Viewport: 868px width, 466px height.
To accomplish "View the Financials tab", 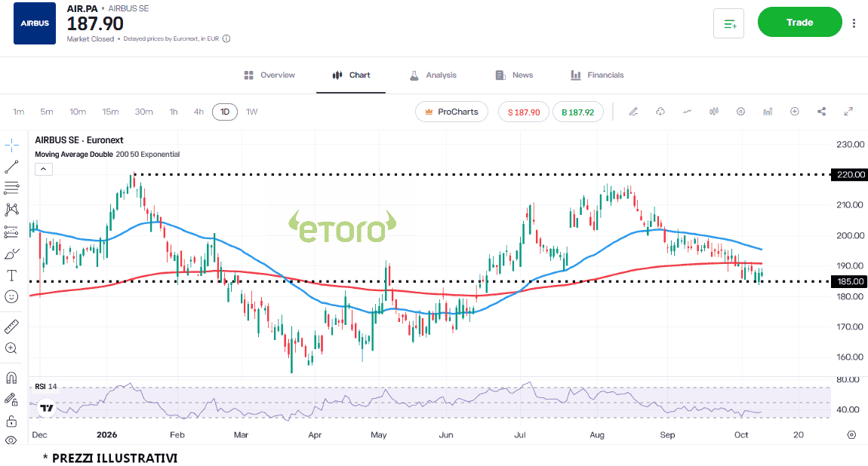I will (x=597, y=75).
